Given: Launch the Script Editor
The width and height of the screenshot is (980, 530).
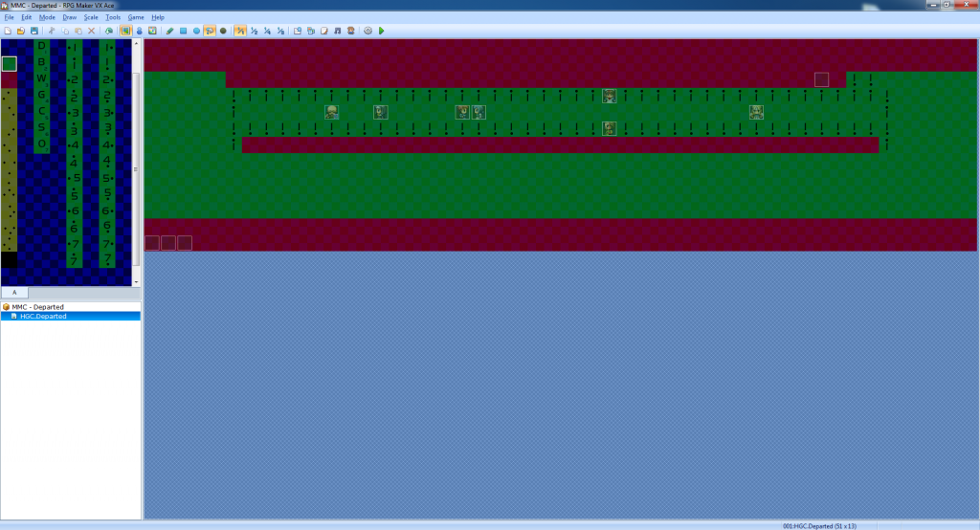Looking at the screenshot, I should pyautogui.click(x=324, y=31).
